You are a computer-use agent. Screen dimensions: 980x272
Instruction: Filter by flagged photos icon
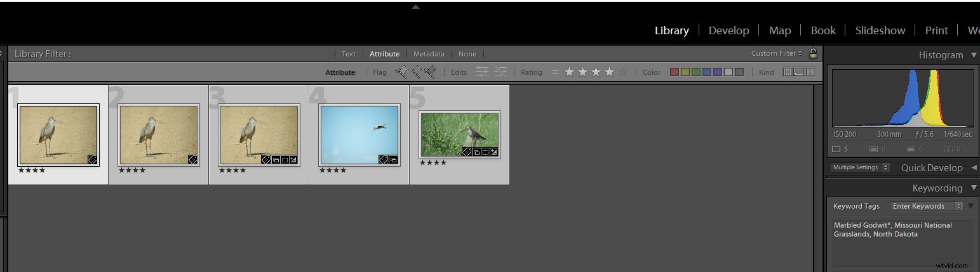tap(401, 72)
